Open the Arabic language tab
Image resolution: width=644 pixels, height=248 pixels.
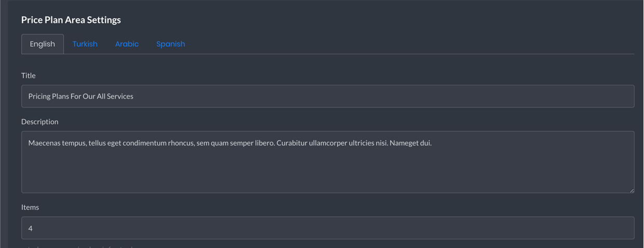tap(127, 44)
